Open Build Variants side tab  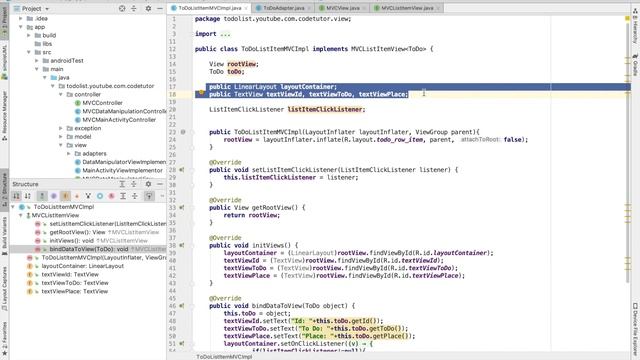click(4, 236)
